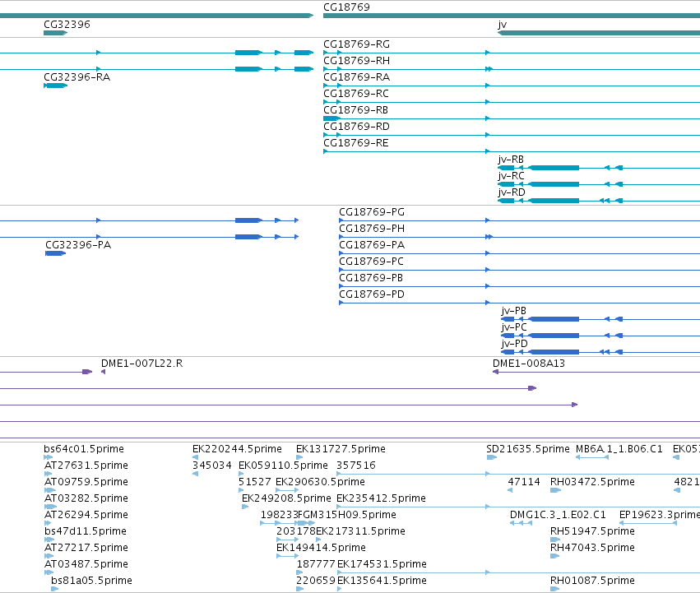Image resolution: width=700 pixels, height=593 pixels.
Task: Select EST EK131727.5prime
Action: point(341,449)
